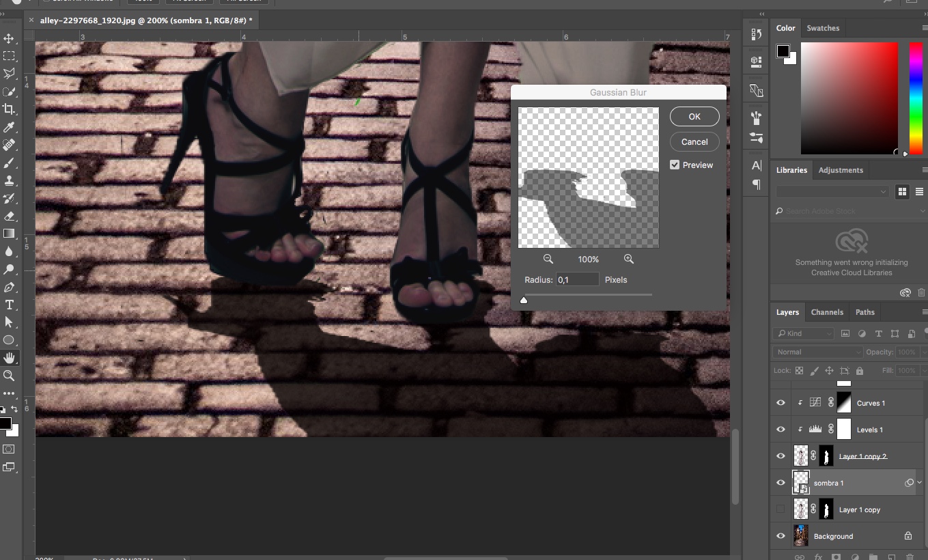Show the hidden Layer 1 copy layer
Screen dimensions: 928x560
(x=781, y=509)
